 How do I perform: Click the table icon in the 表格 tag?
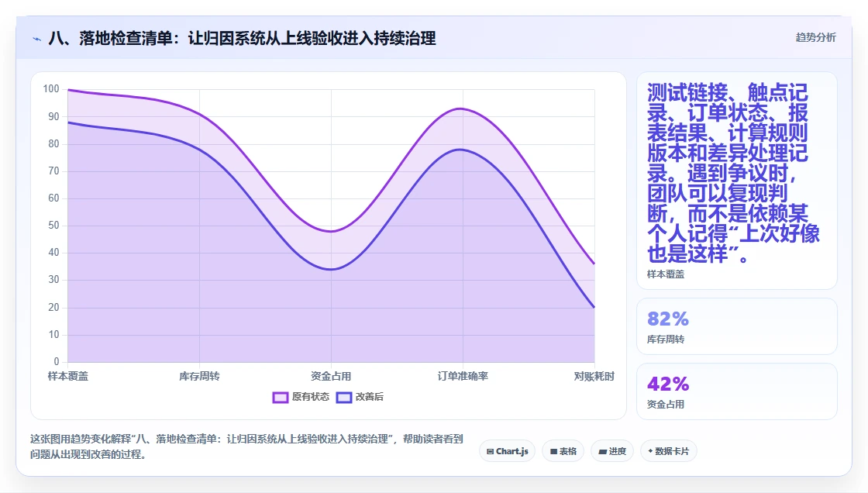(553, 452)
